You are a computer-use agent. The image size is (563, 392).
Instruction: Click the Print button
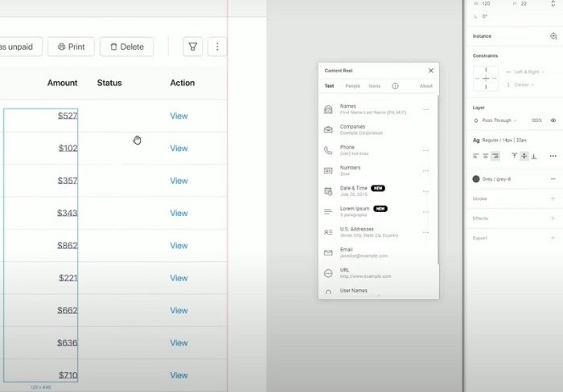pos(71,47)
